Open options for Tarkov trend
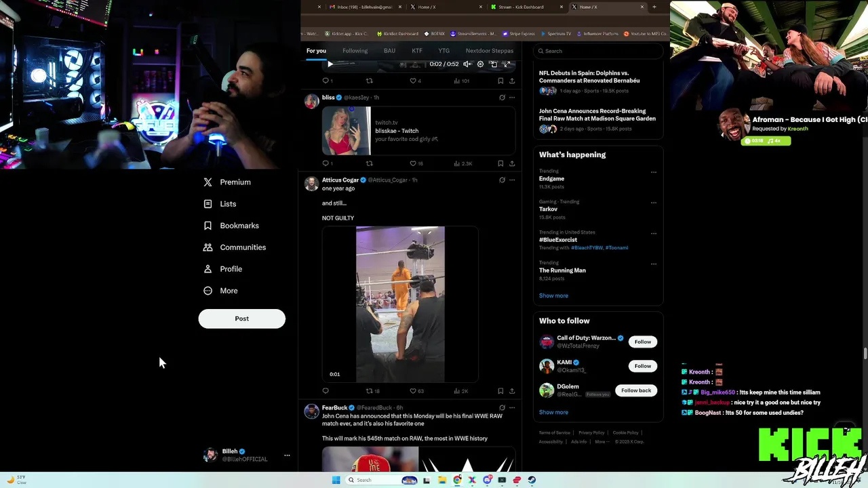The height and width of the screenshot is (488, 868). [x=654, y=203]
